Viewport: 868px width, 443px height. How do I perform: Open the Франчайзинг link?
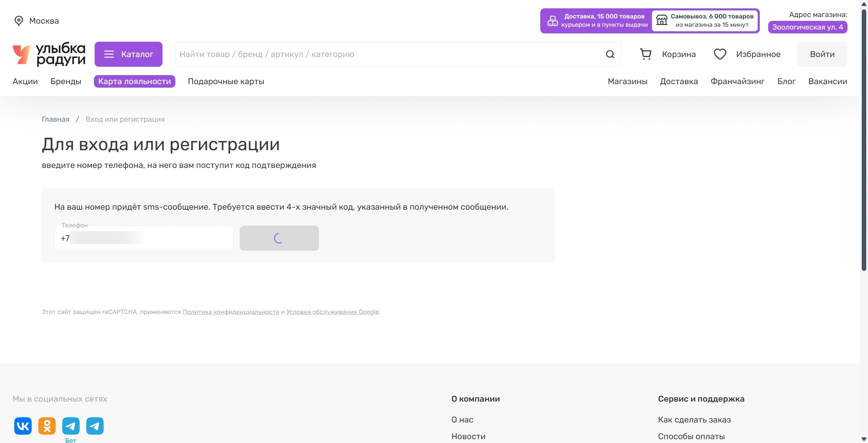pos(738,81)
